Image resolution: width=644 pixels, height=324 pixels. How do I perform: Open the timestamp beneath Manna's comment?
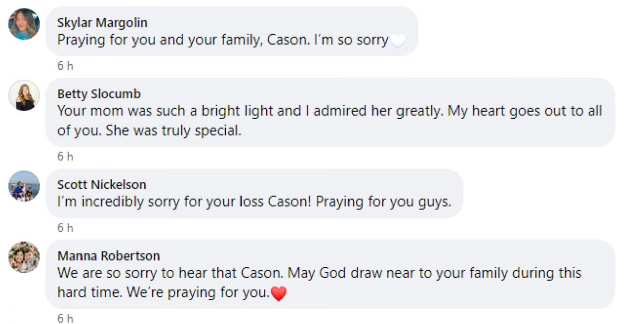(65, 318)
